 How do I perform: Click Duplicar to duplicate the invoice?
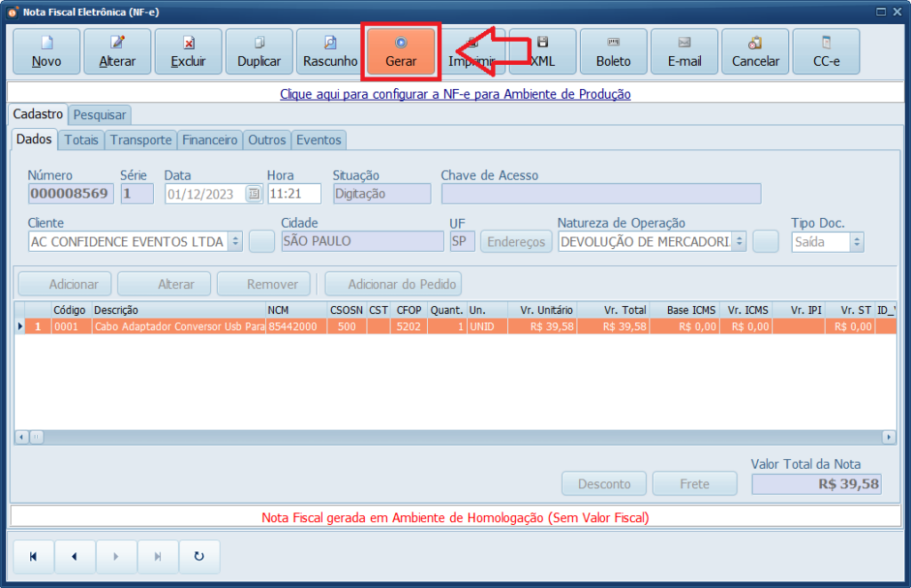tap(259, 52)
